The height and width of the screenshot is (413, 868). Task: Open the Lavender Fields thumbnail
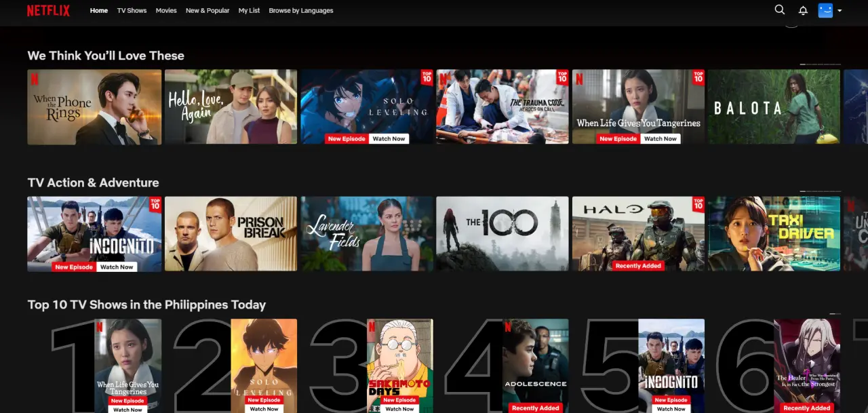(x=367, y=234)
